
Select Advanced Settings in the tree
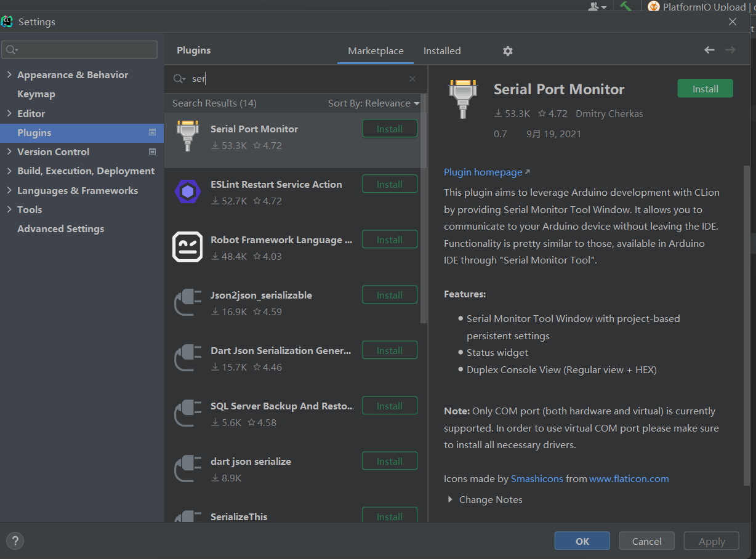point(60,228)
